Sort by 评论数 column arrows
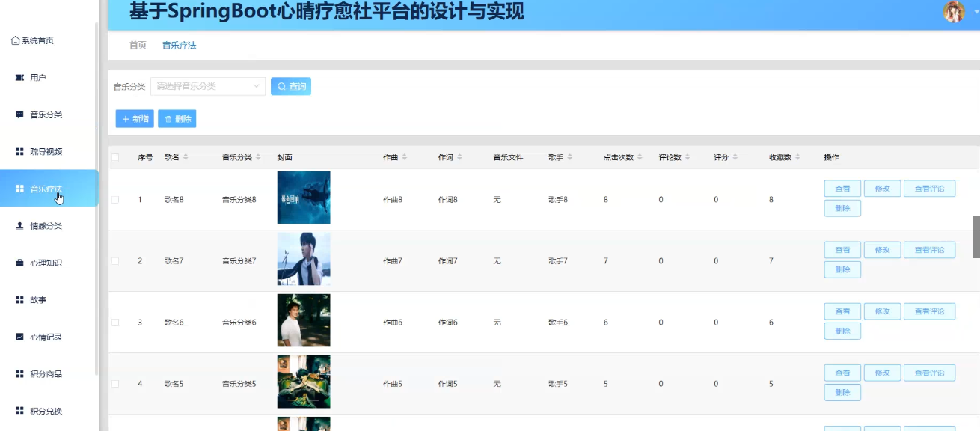980x431 pixels. (x=687, y=157)
